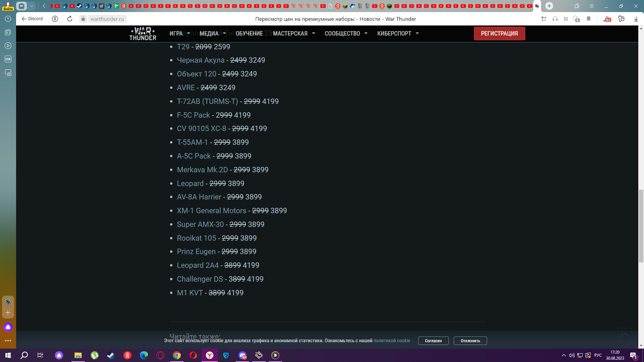The height and width of the screenshot is (362, 644).
Task: Open a new browser tab with the plus
Action: [549, 6]
